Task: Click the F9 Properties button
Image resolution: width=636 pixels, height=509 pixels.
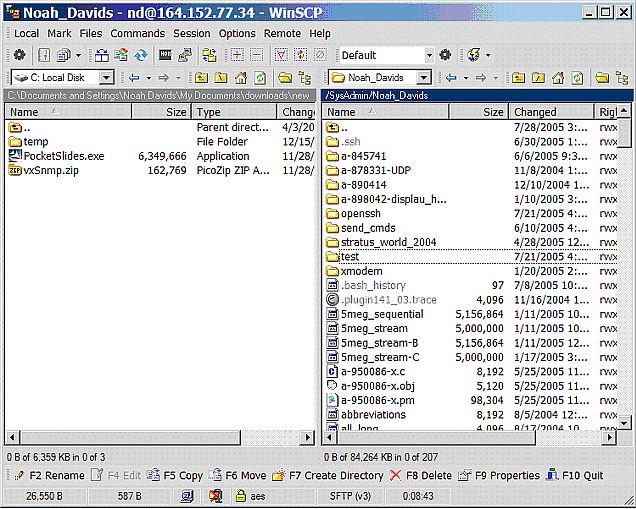Action: [499, 475]
